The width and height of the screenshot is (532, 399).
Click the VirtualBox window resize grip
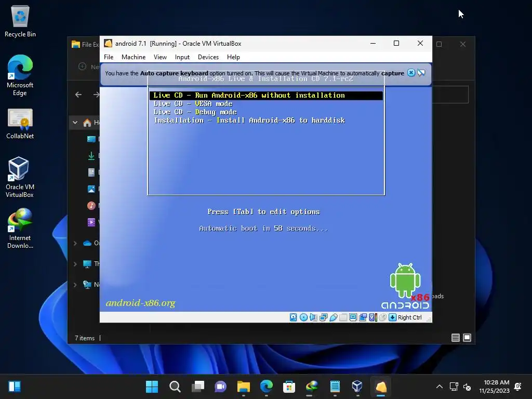[429, 319]
